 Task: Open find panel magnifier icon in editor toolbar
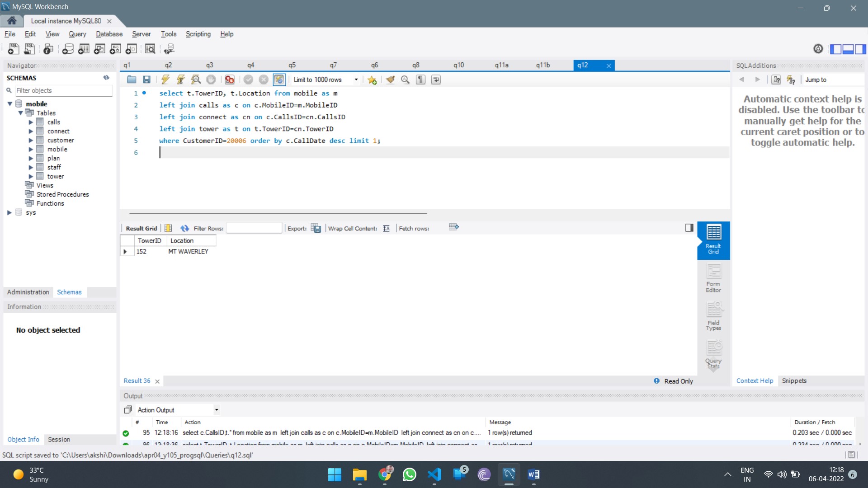pyautogui.click(x=406, y=80)
